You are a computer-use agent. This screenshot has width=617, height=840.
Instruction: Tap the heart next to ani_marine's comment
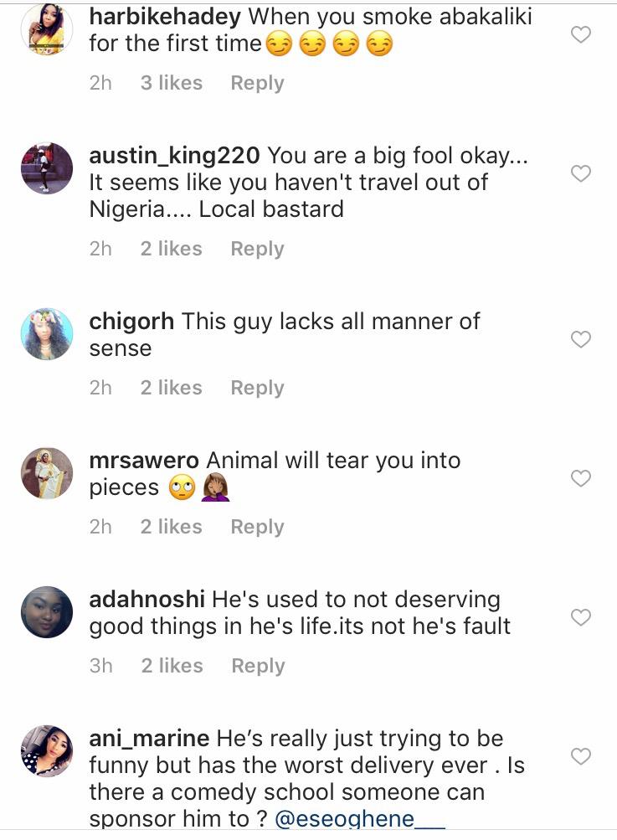[580, 756]
